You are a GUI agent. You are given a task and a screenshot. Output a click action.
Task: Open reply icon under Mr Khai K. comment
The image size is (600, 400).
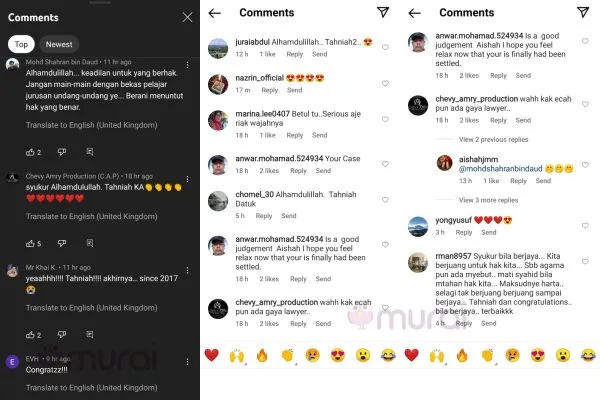pyautogui.click(x=90, y=335)
